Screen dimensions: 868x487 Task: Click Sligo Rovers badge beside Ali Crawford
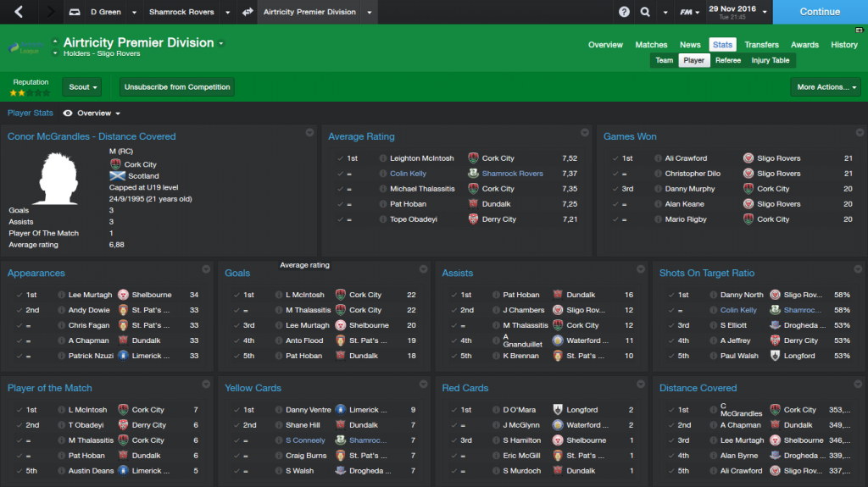(748, 158)
